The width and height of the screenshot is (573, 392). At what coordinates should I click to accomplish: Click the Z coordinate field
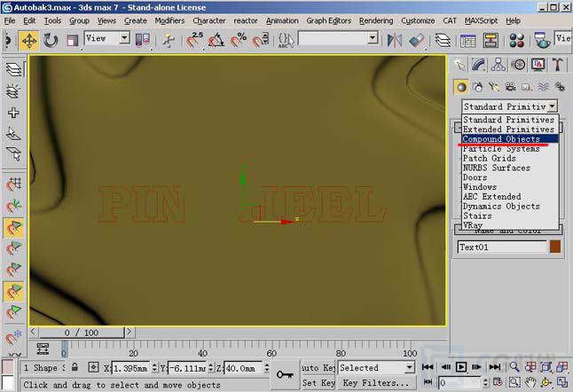(x=243, y=368)
